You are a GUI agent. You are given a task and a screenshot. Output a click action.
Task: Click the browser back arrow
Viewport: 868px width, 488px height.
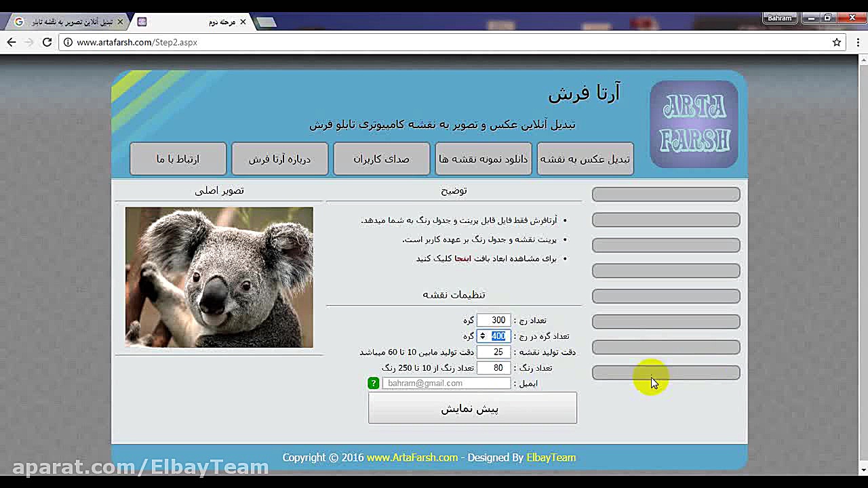tap(11, 42)
